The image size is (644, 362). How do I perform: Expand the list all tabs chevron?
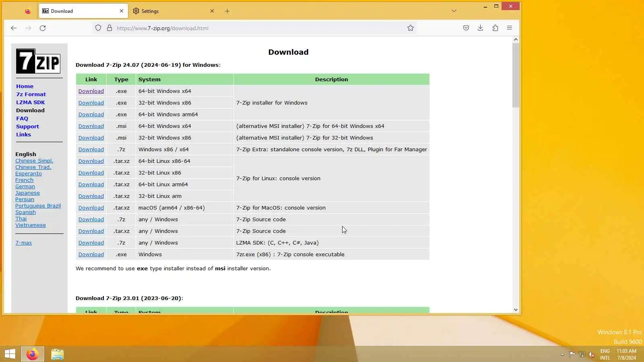tap(454, 11)
